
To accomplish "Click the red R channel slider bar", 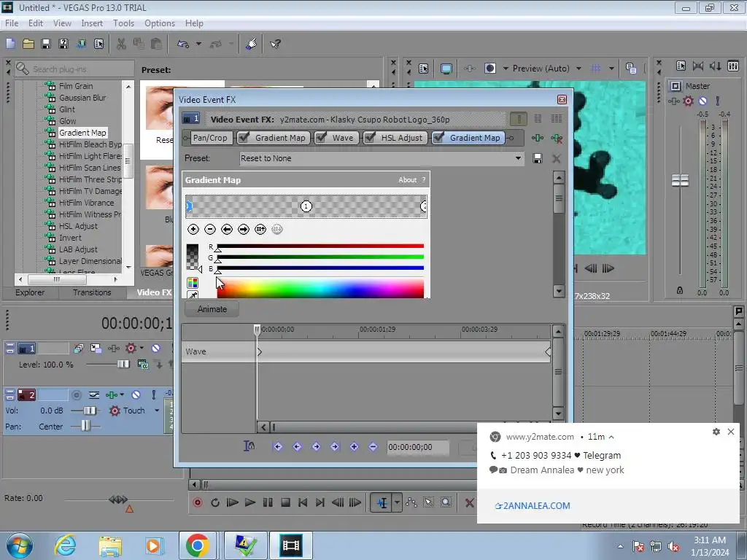I will pos(320,246).
